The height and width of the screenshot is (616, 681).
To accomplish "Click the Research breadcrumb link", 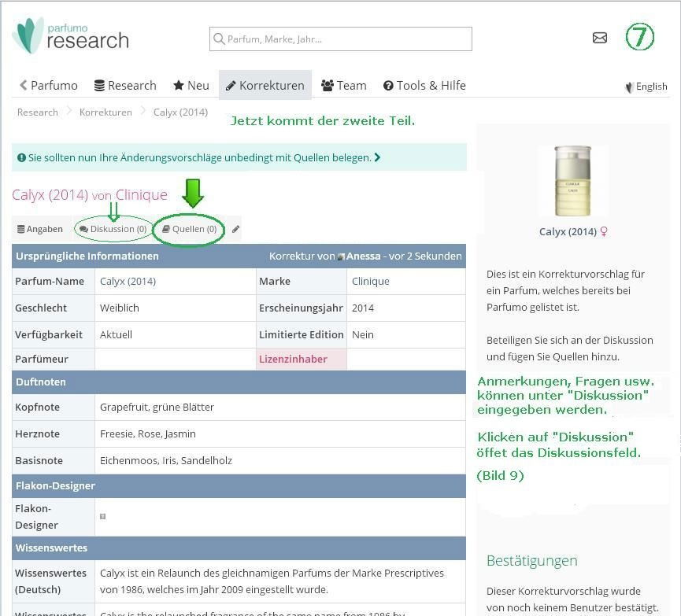I will tap(38, 113).
